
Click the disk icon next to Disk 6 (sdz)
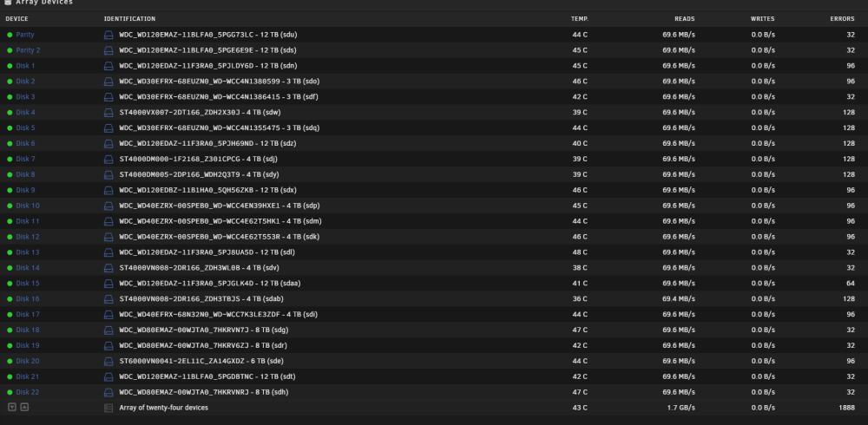(x=108, y=143)
